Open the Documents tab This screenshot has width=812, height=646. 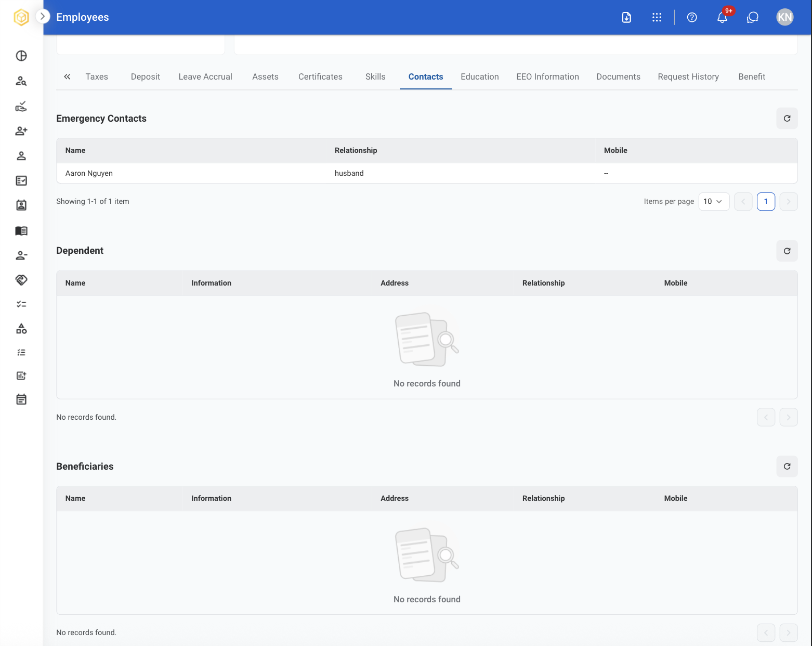coord(618,76)
